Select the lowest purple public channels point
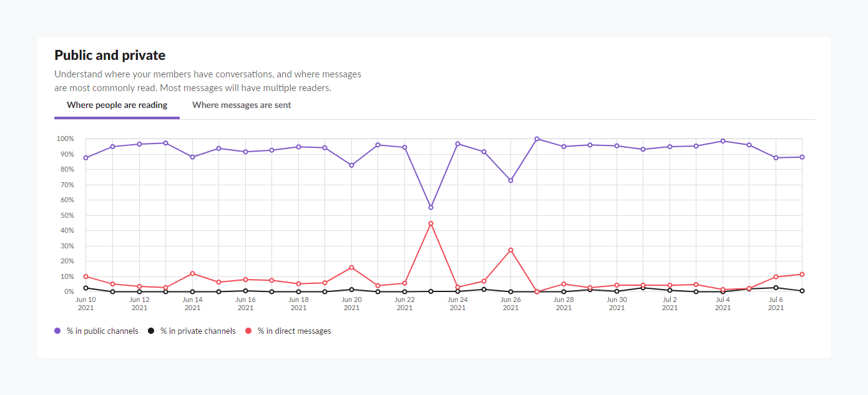The height and width of the screenshot is (395, 868). 431,207
